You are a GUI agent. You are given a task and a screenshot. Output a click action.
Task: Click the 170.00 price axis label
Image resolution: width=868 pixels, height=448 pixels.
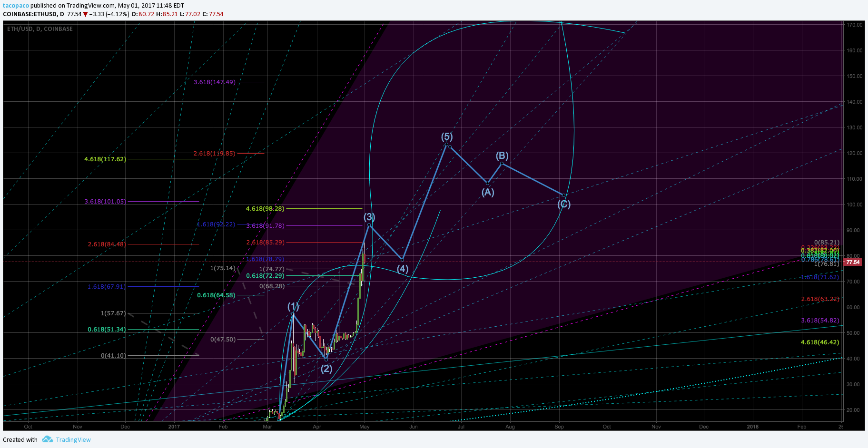tap(855, 25)
